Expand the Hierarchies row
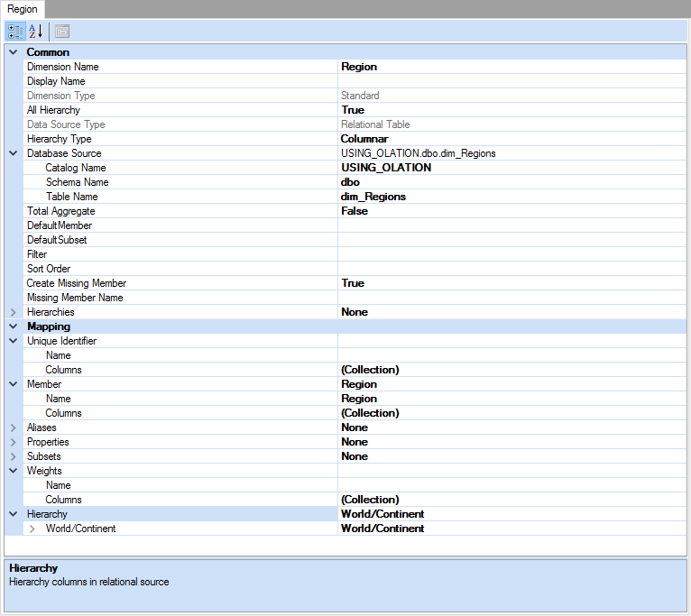 [14, 312]
